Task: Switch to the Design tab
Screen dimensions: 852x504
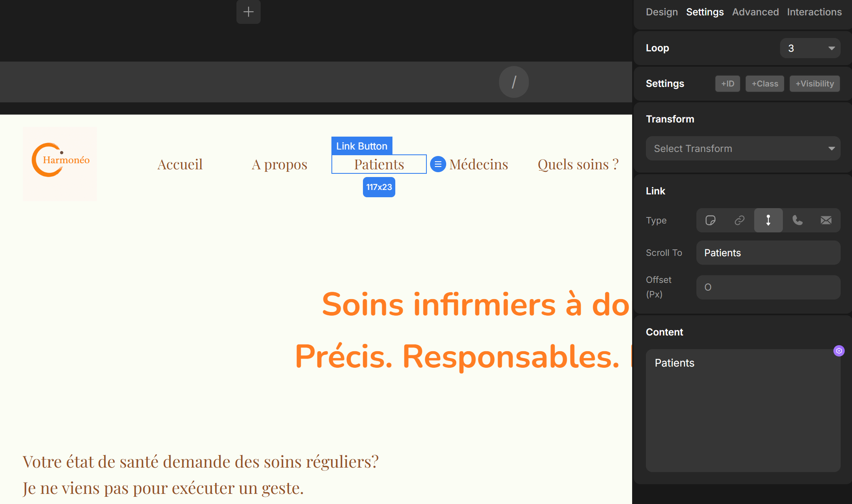Action: point(661,12)
